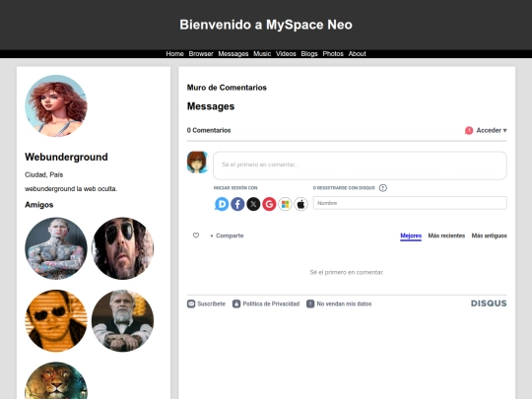The height and width of the screenshot is (399, 532).
Task: Click 'webunderground la web oculta.' bio text
Action: [x=71, y=188]
